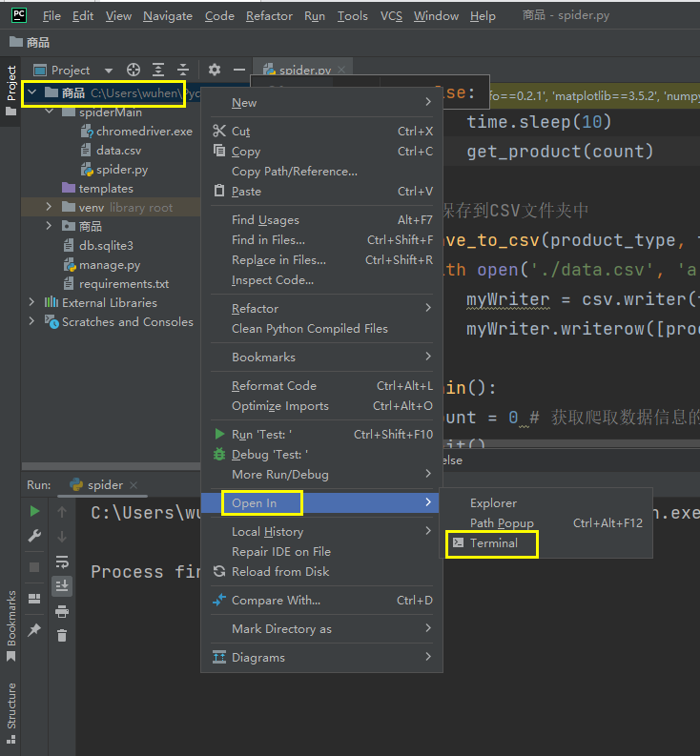Click the green Rerun button in Run panel
The image size is (700, 756).
point(35,512)
